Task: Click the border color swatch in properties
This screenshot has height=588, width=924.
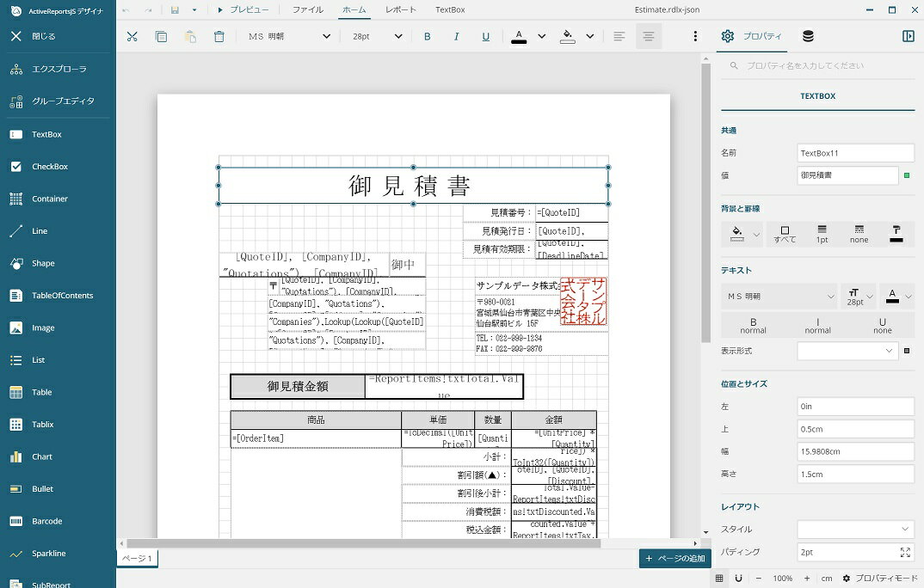Action: [x=896, y=234]
